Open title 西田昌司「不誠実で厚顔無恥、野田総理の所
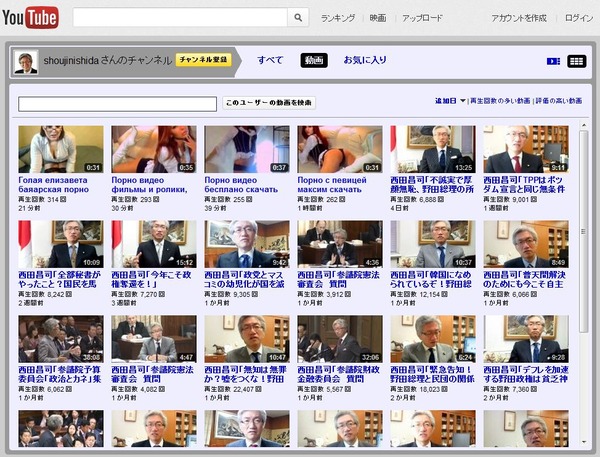Viewport: 600px width, 457px height. (432, 184)
